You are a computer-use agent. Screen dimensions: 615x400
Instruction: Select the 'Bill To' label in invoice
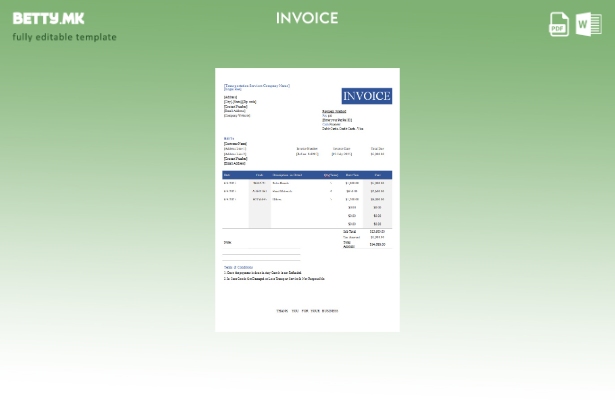pyautogui.click(x=229, y=139)
